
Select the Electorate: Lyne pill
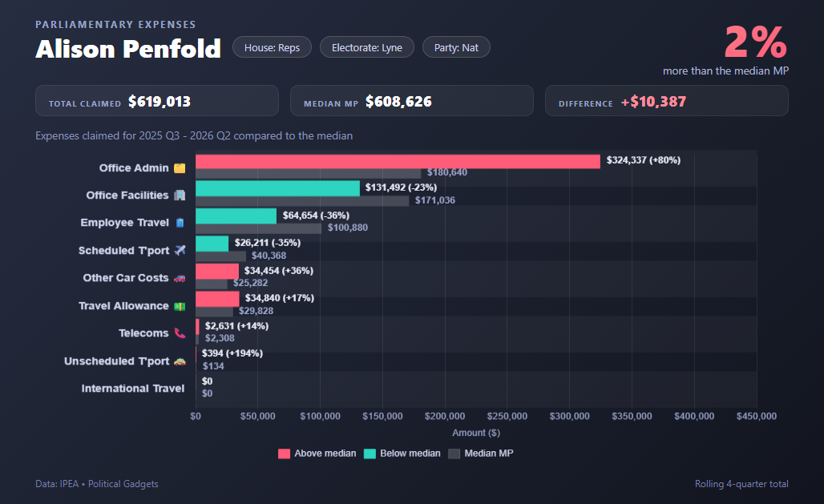367,47
